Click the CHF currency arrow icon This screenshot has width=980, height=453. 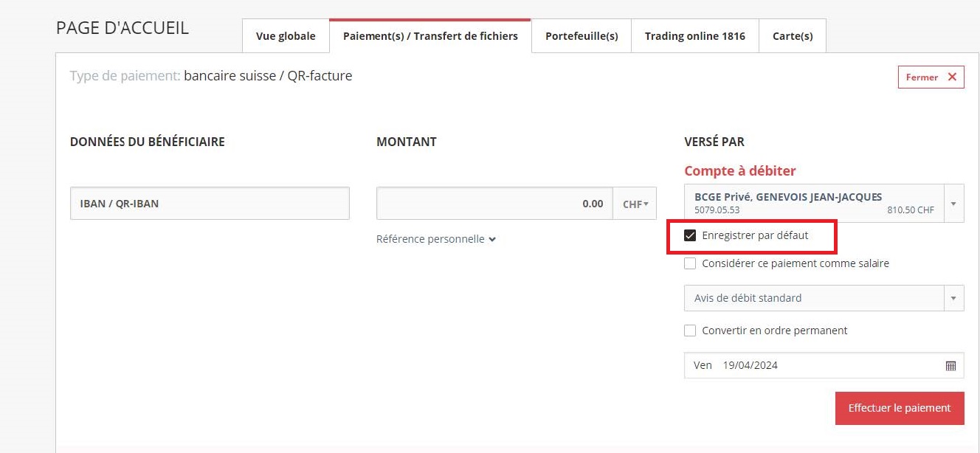(646, 204)
